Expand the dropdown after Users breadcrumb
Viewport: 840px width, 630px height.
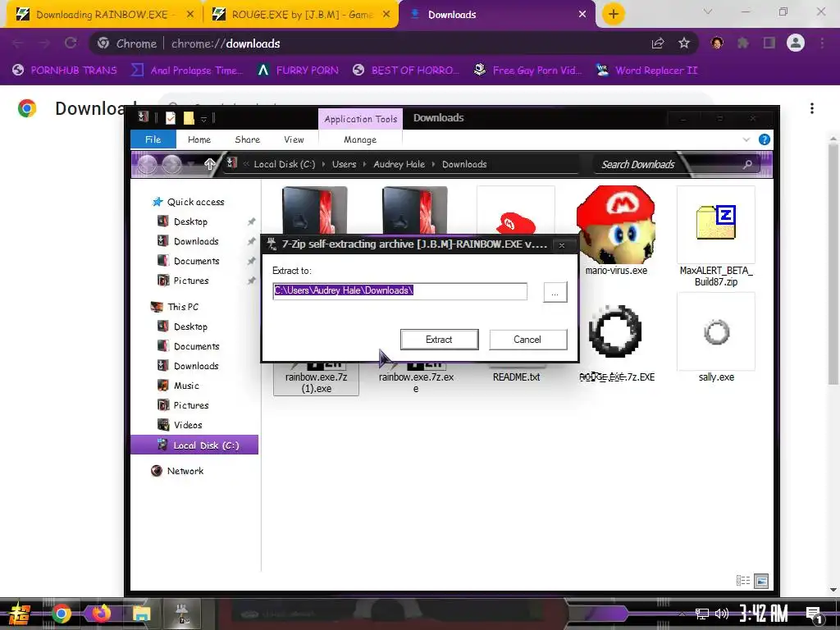coord(365,164)
